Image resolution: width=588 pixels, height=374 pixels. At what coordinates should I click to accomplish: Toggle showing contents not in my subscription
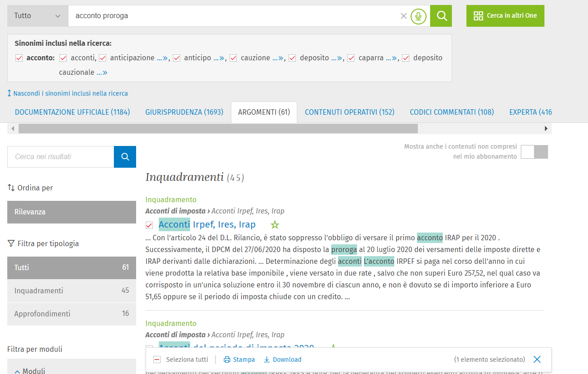[534, 152]
